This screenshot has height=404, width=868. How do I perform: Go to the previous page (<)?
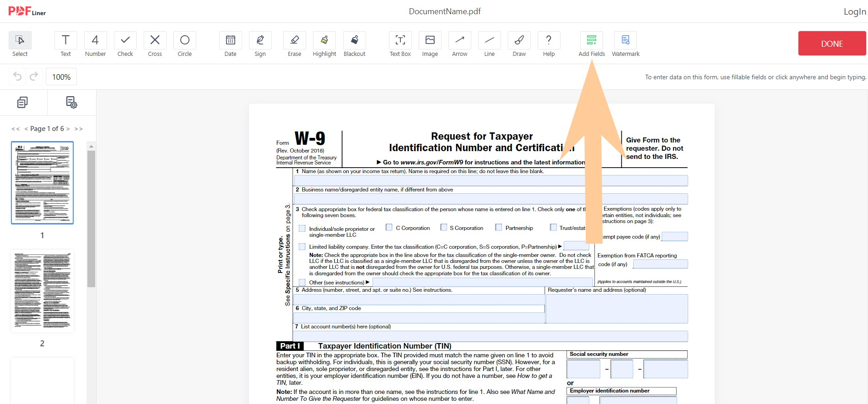[x=26, y=129]
